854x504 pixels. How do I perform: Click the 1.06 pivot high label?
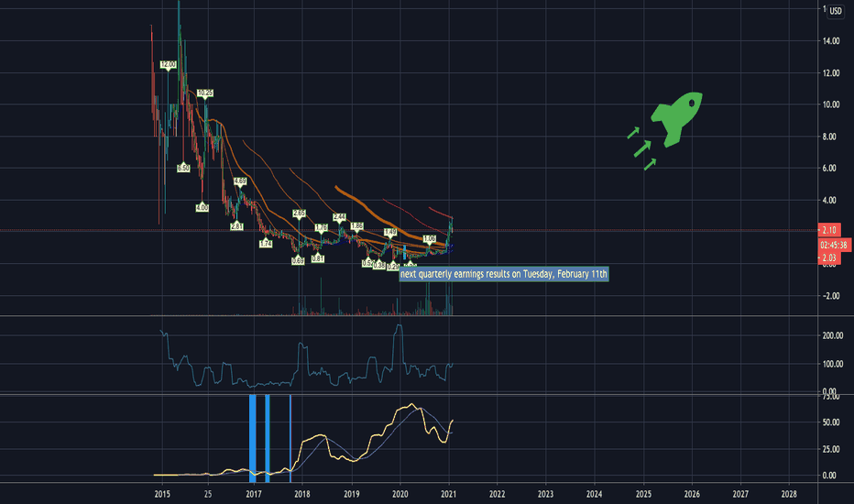[430, 238]
